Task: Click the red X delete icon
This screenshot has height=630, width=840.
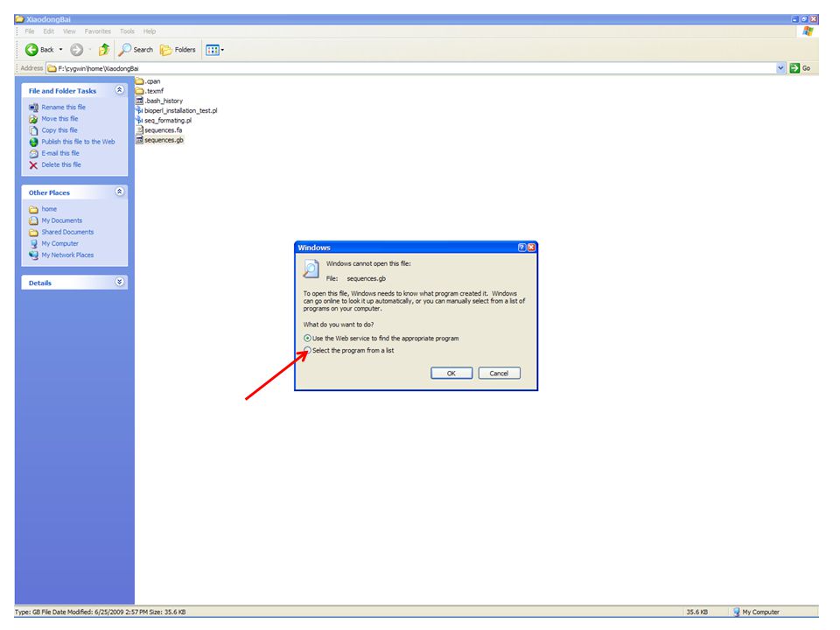Action: tap(33, 165)
